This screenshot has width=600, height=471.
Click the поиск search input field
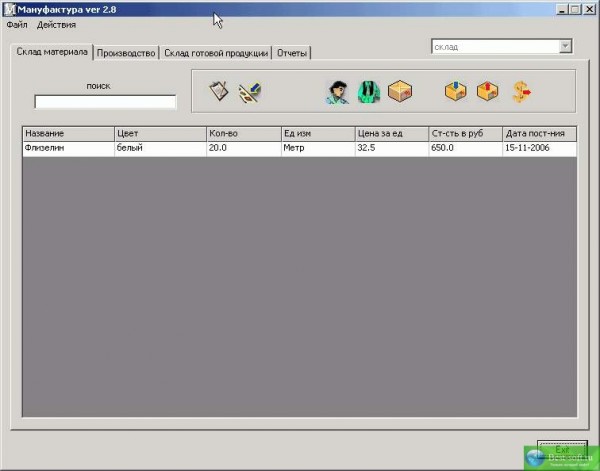105,101
